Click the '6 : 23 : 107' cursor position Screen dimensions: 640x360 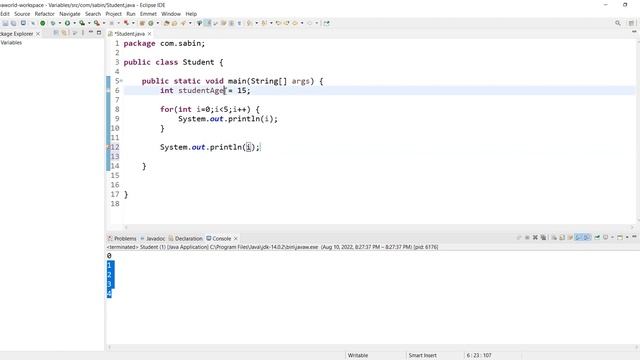click(x=479, y=356)
